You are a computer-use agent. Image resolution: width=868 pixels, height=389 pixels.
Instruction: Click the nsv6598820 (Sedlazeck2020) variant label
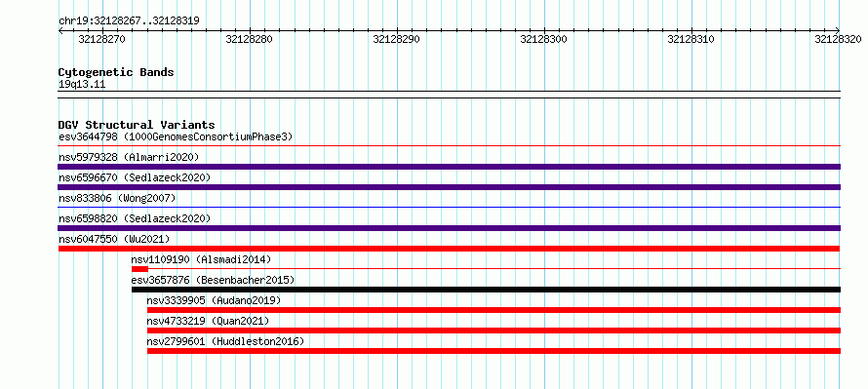[135, 218]
